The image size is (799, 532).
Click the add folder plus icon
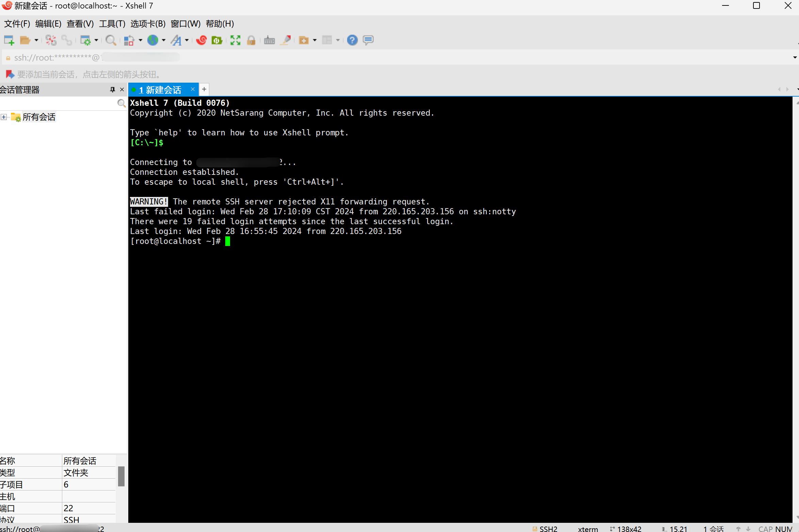pyautogui.click(x=304, y=40)
